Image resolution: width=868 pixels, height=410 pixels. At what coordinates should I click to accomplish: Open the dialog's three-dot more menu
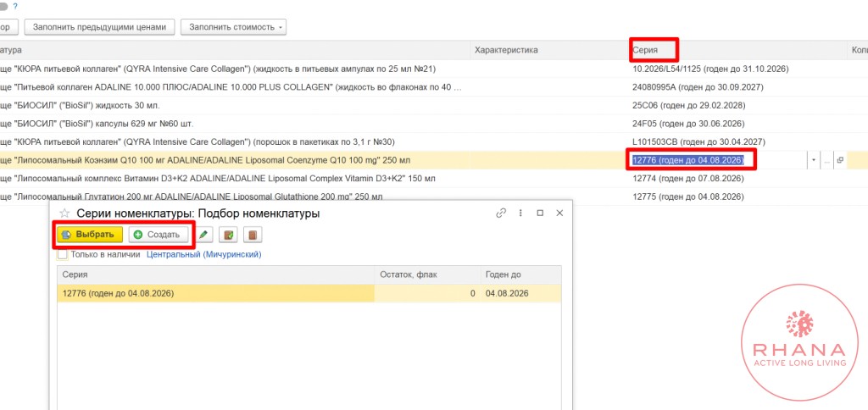pos(520,213)
